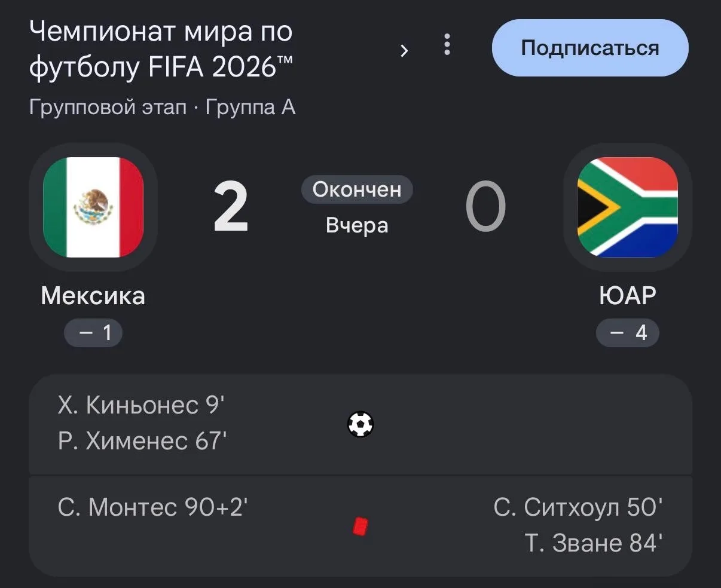721x588 pixels.
Task: Click the Mexico flag icon
Action: [x=93, y=207]
